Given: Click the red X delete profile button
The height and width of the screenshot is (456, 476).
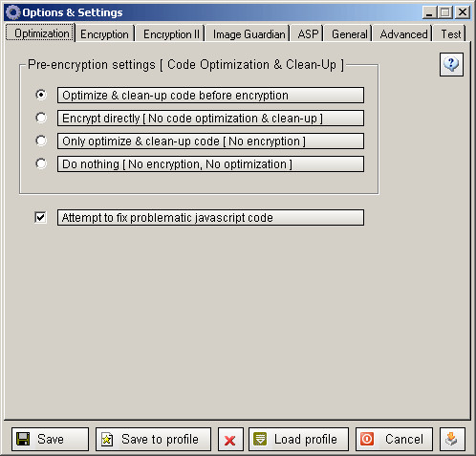Looking at the screenshot, I should (x=230, y=440).
